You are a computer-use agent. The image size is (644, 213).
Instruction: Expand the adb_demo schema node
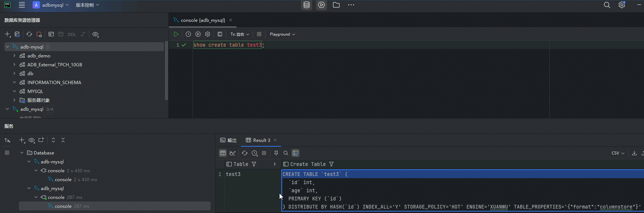click(14, 56)
